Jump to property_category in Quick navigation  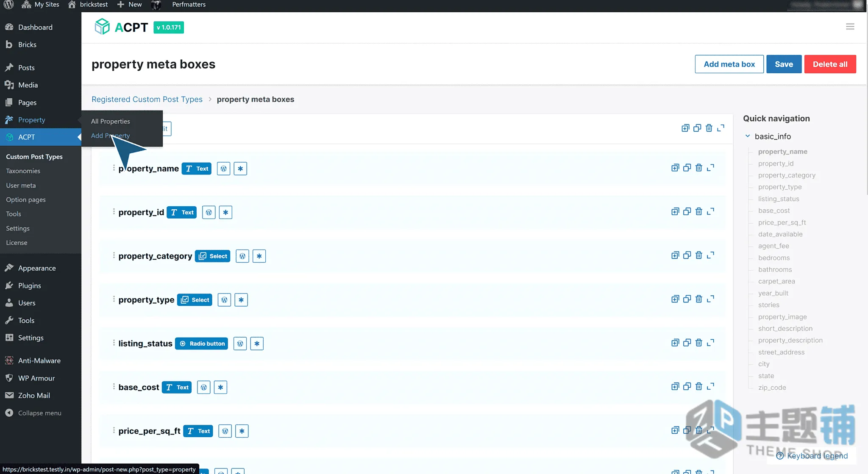click(x=787, y=175)
